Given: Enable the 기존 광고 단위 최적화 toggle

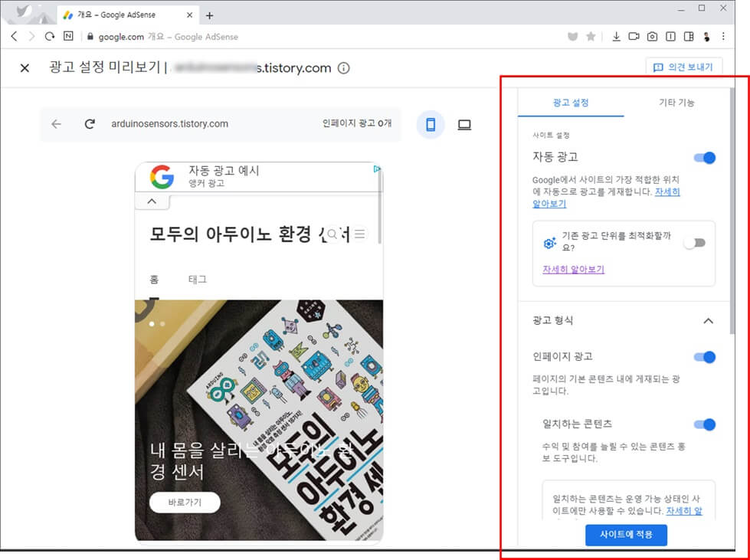Looking at the screenshot, I should (696, 242).
